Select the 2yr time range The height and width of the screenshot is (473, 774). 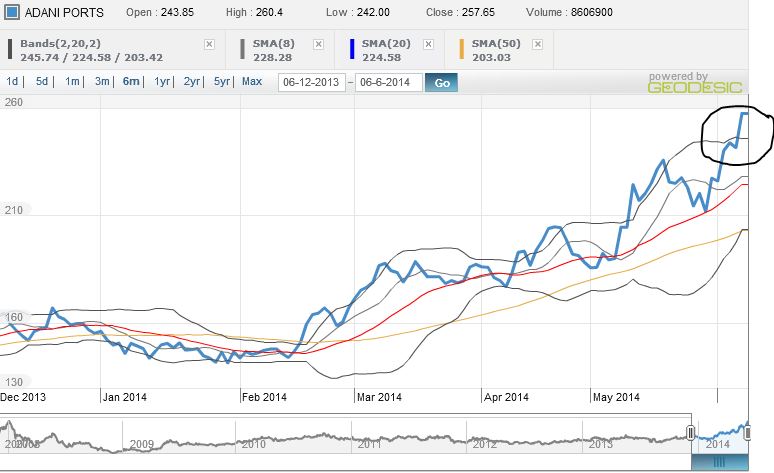192,81
